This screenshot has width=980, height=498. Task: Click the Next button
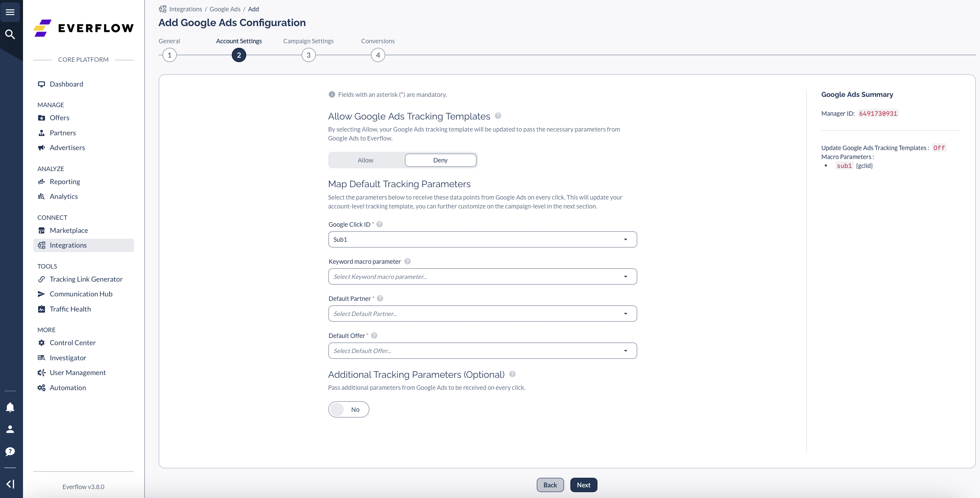(584, 485)
